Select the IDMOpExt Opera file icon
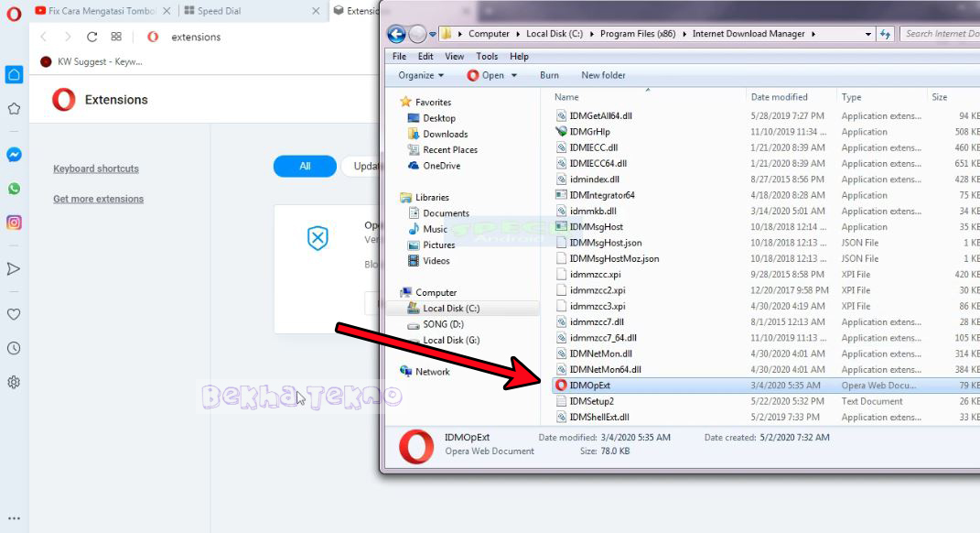Screen dimensions: 980x533 pos(561,386)
